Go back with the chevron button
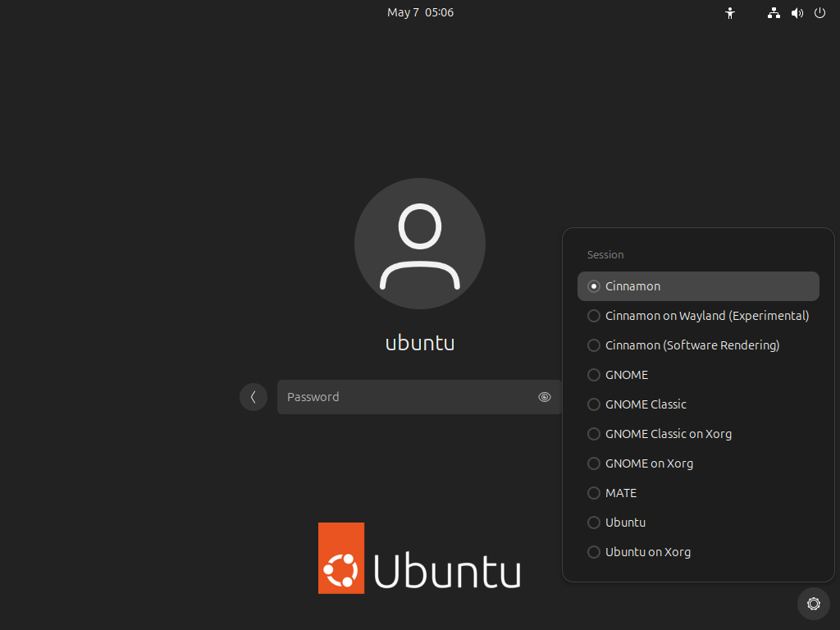The image size is (840, 630). coord(253,397)
